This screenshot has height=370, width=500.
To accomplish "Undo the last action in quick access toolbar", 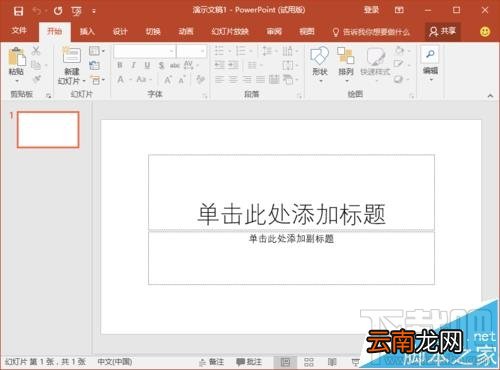I will click(37, 11).
